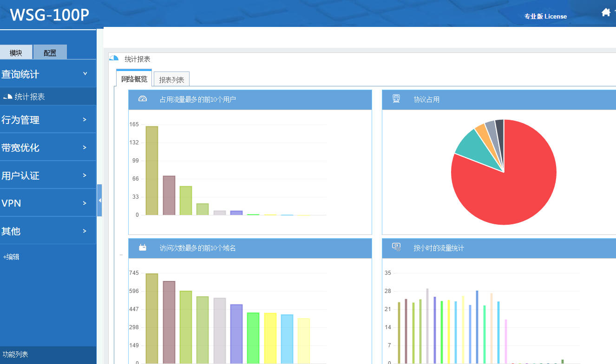Click the train icon beside 协议占用
This screenshot has height=364, width=616.
point(396,99)
